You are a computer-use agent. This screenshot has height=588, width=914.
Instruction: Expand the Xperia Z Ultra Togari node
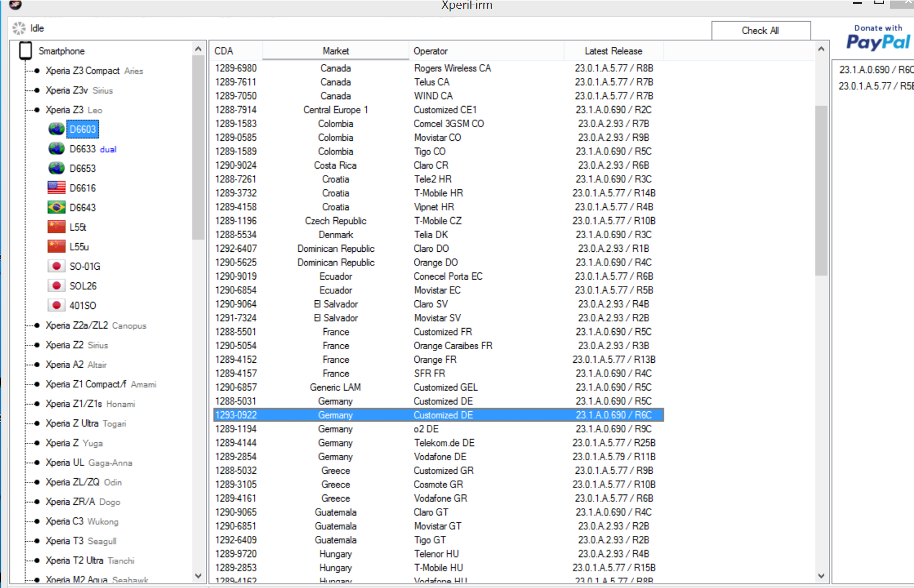click(x=85, y=423)
